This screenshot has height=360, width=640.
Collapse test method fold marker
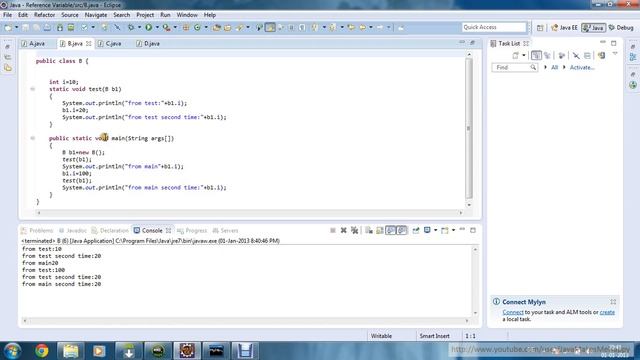coord(33,89)
